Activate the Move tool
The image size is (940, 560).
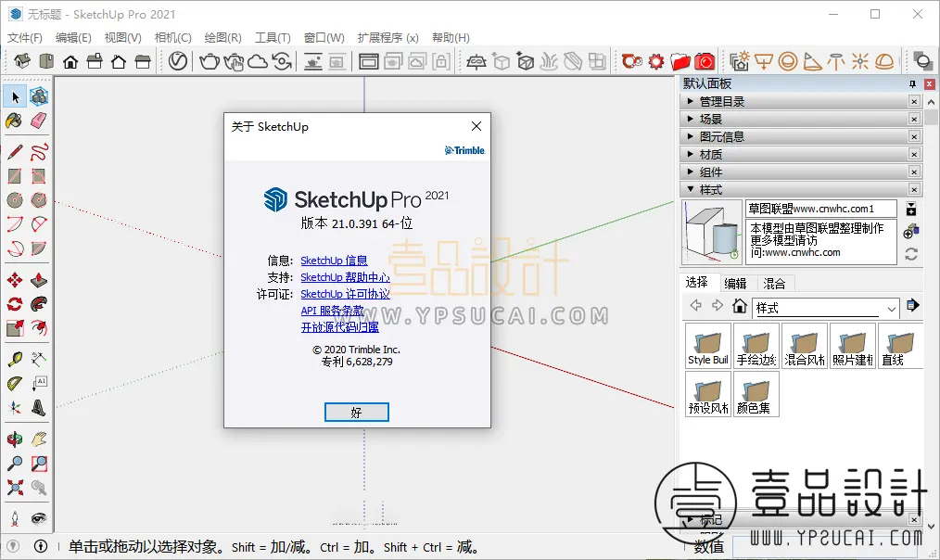(15, 280)
